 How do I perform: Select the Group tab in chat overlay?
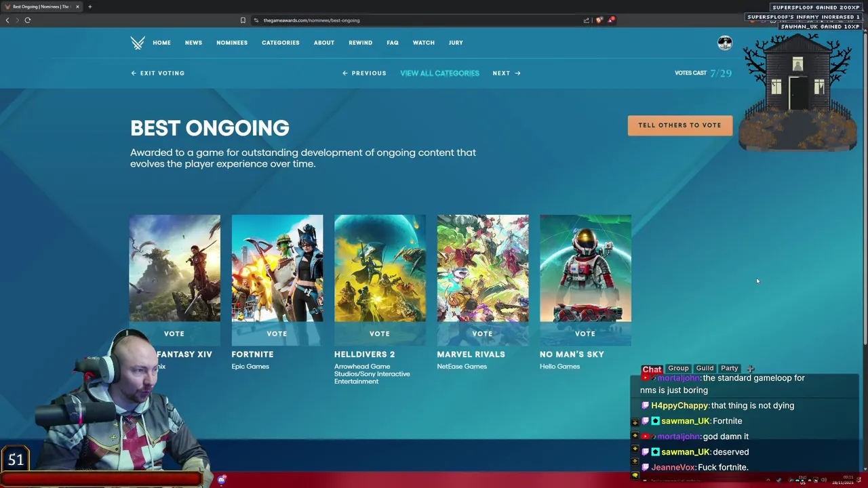coord(678,368)
